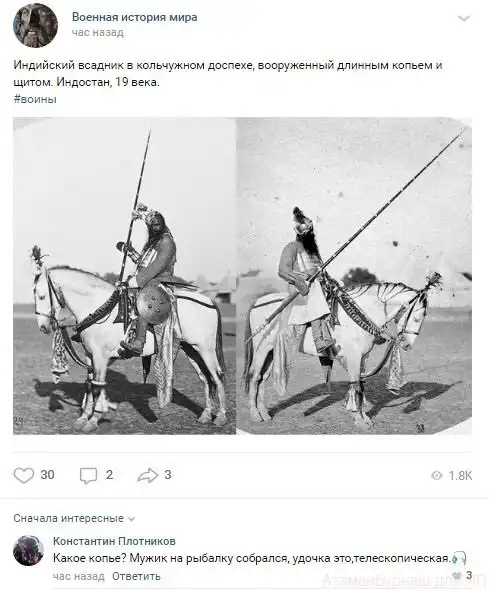Click the share count 3
This screenshot has height=591, width=495.
point(168,475)
